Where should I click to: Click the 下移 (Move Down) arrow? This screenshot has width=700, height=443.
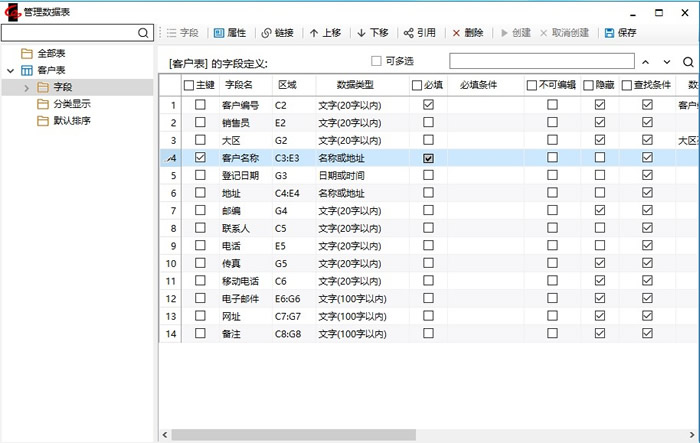361,33
